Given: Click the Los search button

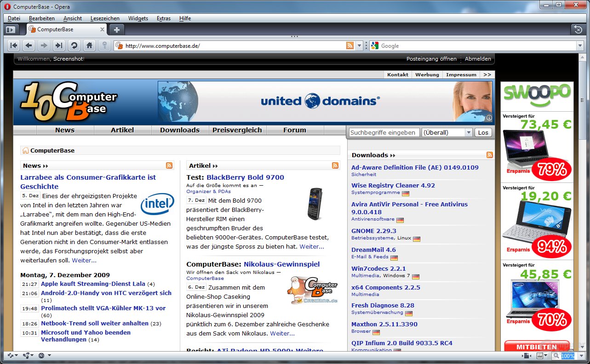Looking at the screenshot, I should (x=483, y=132).
